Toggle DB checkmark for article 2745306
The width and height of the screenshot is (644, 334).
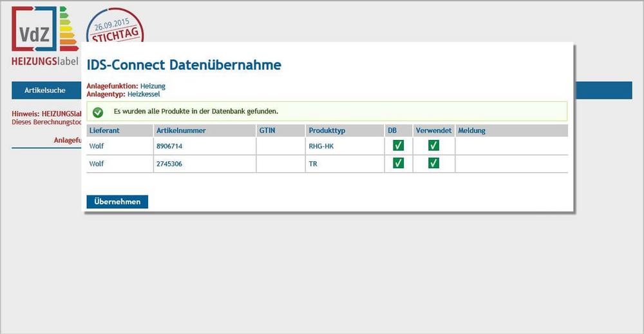399,163
